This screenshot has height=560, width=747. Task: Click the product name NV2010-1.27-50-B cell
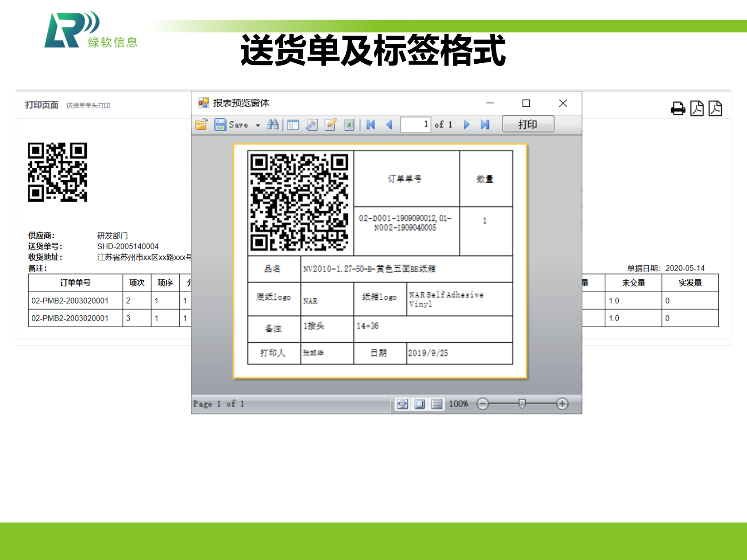pyautogui.click(x=407, y=269)
